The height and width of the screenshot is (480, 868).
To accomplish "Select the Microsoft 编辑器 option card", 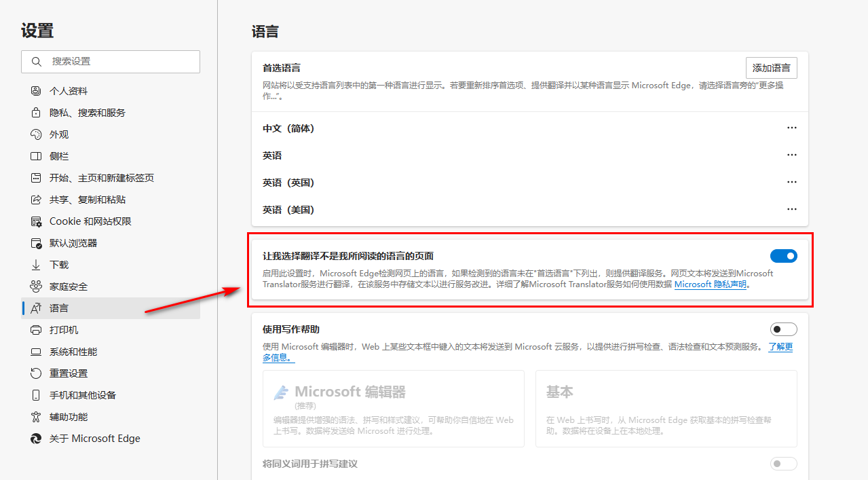I will (393, 409).
